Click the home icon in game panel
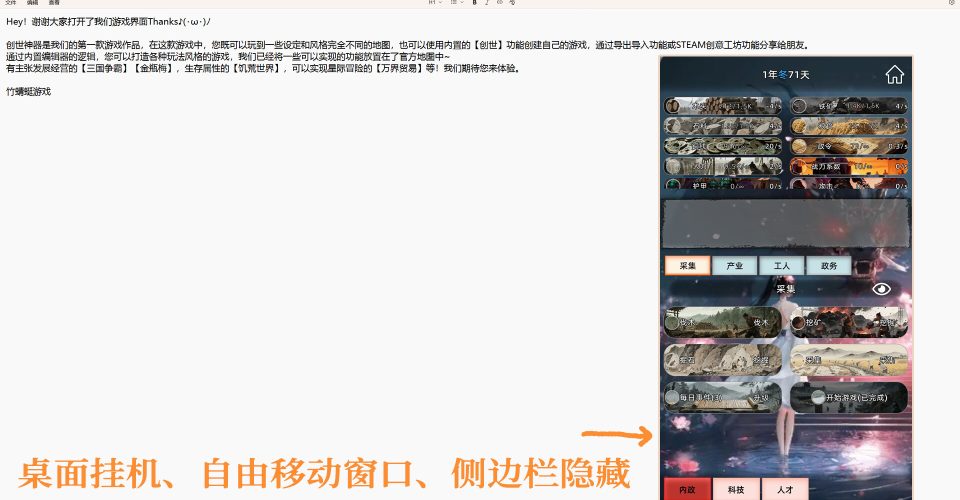The height and width of the screenshot is (500, 960). click(x=894, y=75)
